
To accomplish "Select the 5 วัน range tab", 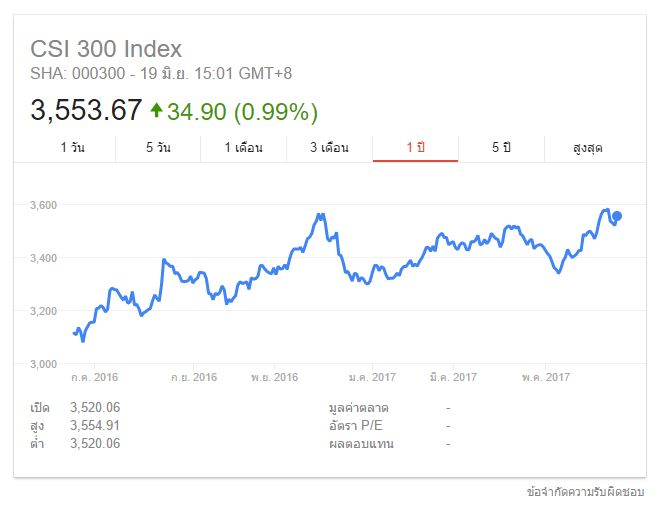I will [158, 148].
